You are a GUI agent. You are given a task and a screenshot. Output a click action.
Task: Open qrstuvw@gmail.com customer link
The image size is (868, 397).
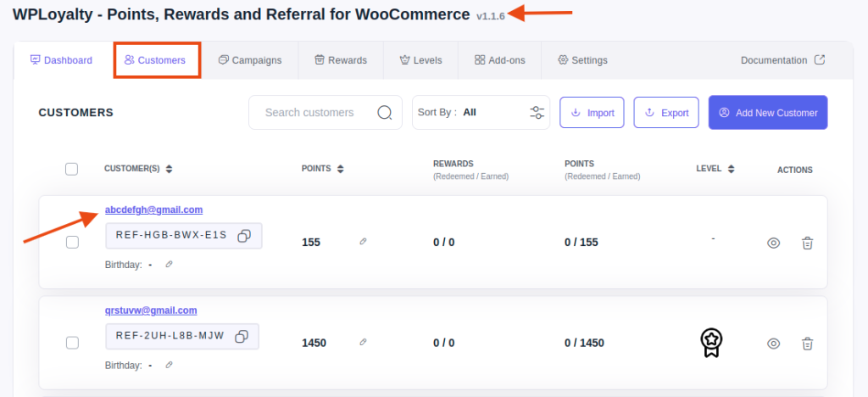(151, 310)
